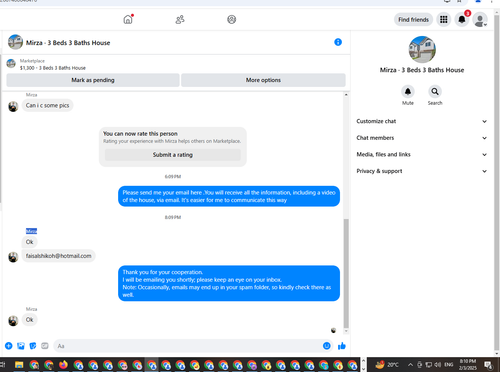Search in conversation using magnifier icon
Image resolution: width=500 pixels, height=372 pixels.
[x=435, y=91]
